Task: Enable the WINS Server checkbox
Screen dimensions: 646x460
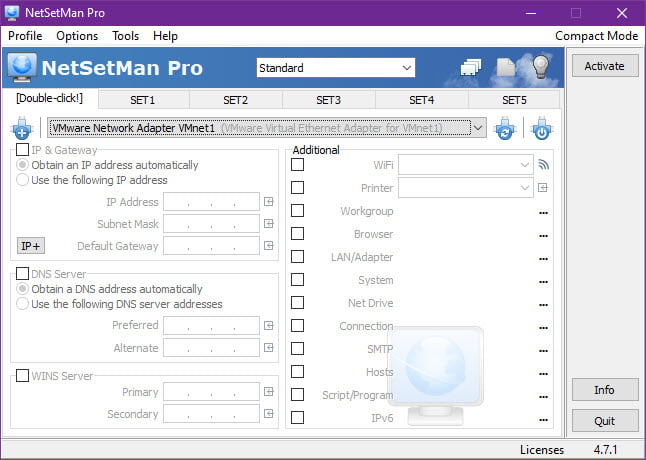Action: coord(22,376)
